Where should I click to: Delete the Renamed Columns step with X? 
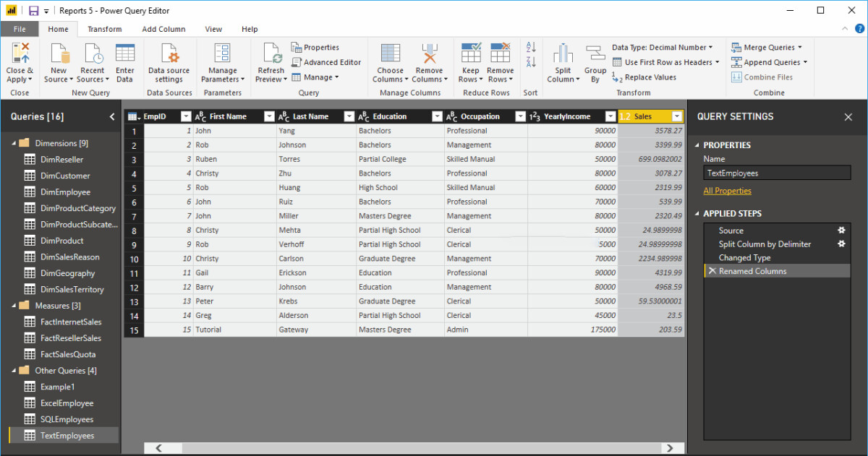coord(712,271)
